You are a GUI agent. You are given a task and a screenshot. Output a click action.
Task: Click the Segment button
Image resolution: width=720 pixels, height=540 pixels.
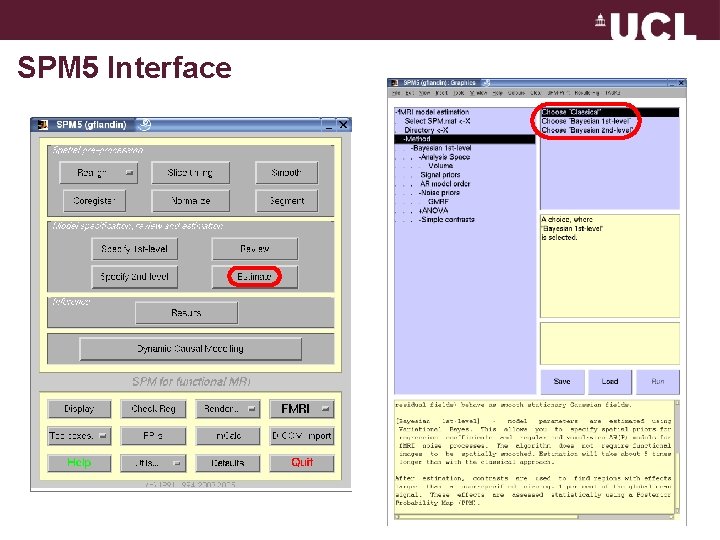[x=287, y=201]
